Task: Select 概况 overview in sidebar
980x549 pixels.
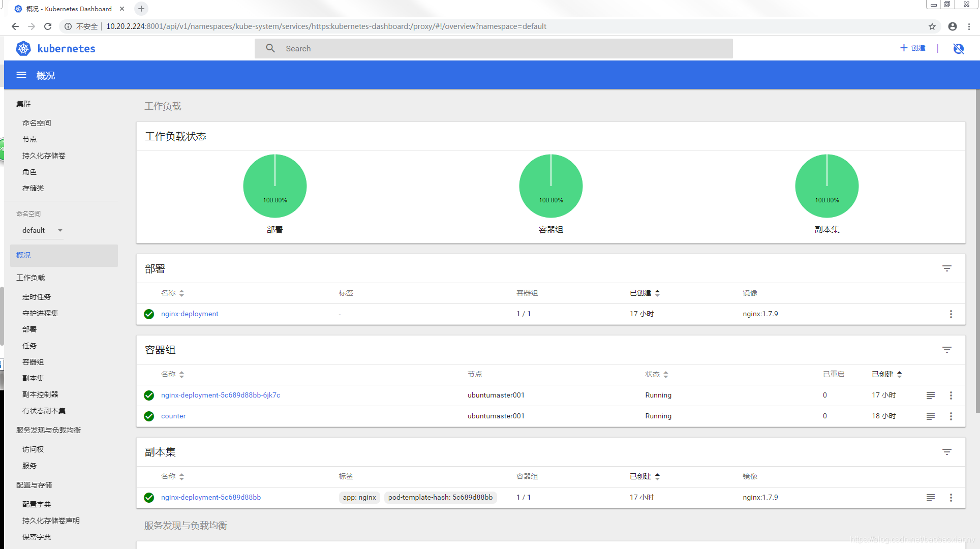Action: click(x=64, y=255)
